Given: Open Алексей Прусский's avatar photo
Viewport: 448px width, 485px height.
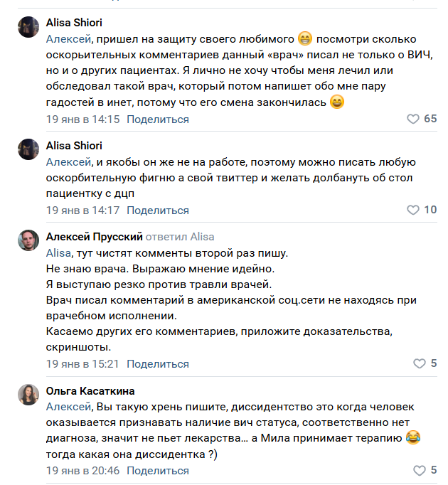Looking at the screenshot, I should 28,241.
